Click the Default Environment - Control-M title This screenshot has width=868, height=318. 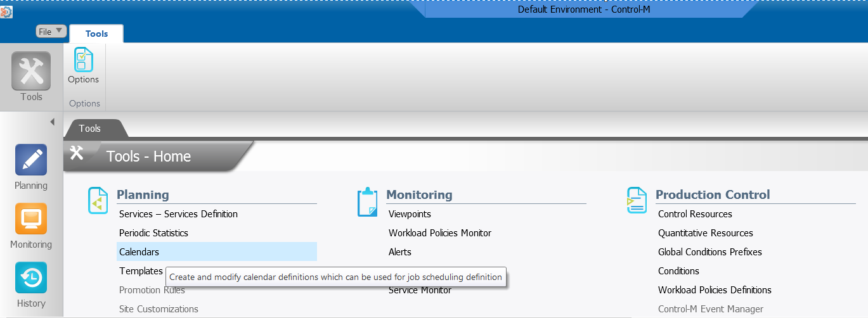click(584, 10)
